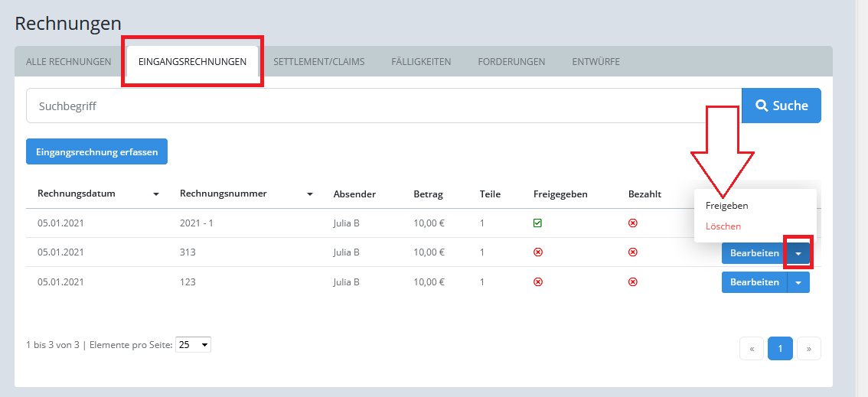This screenshot has height=397, width=868.
Task: Click the "1 bis 3 von 3" count text
Action: click(x=53, y=344)
